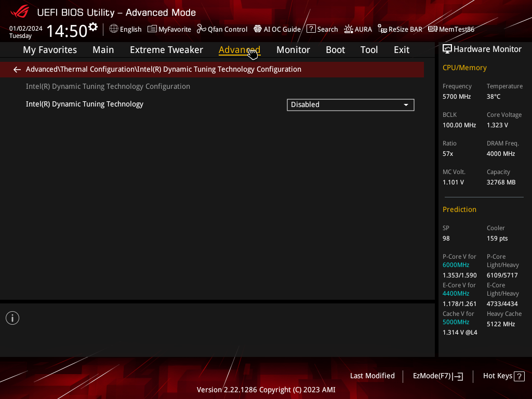The height and width of the screenshot is (399, 532).
Task: Open AURA lighting icon
Action: pos(349,29)
